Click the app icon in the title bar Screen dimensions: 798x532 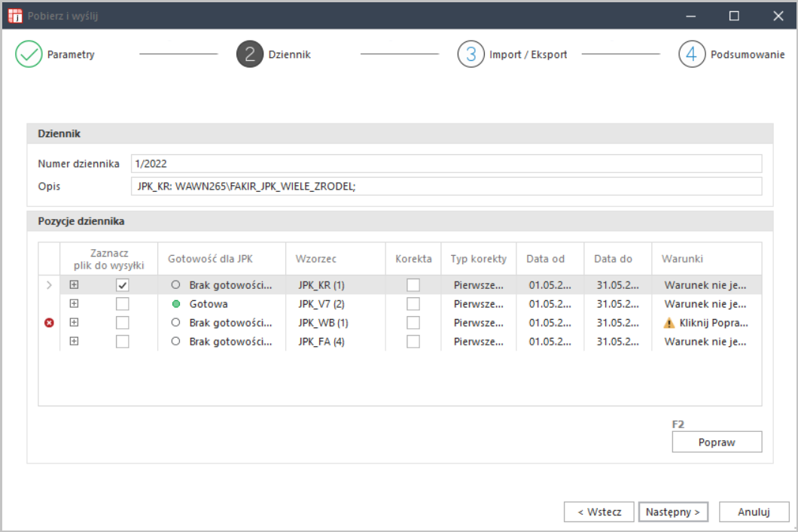click(14, 15)
